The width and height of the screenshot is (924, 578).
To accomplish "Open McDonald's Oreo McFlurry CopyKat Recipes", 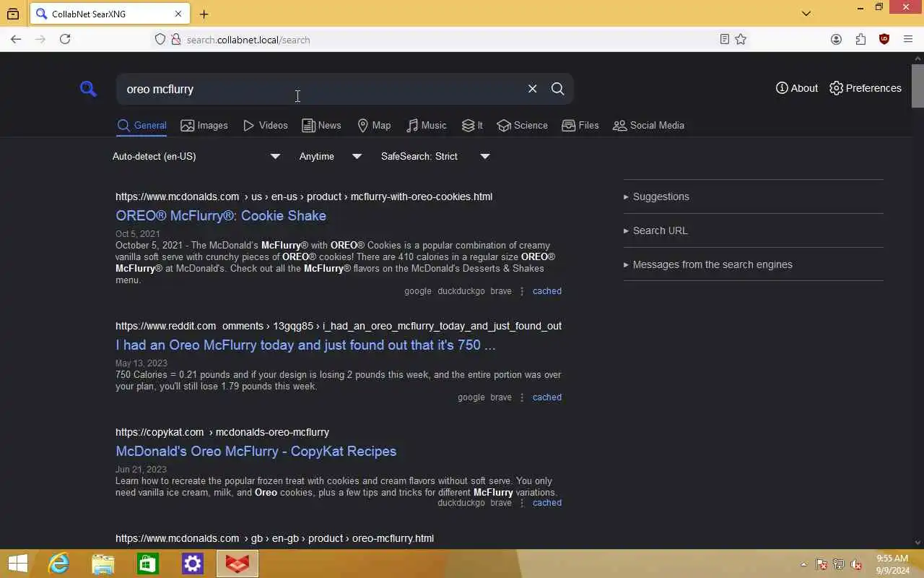I will click(256, 451).
